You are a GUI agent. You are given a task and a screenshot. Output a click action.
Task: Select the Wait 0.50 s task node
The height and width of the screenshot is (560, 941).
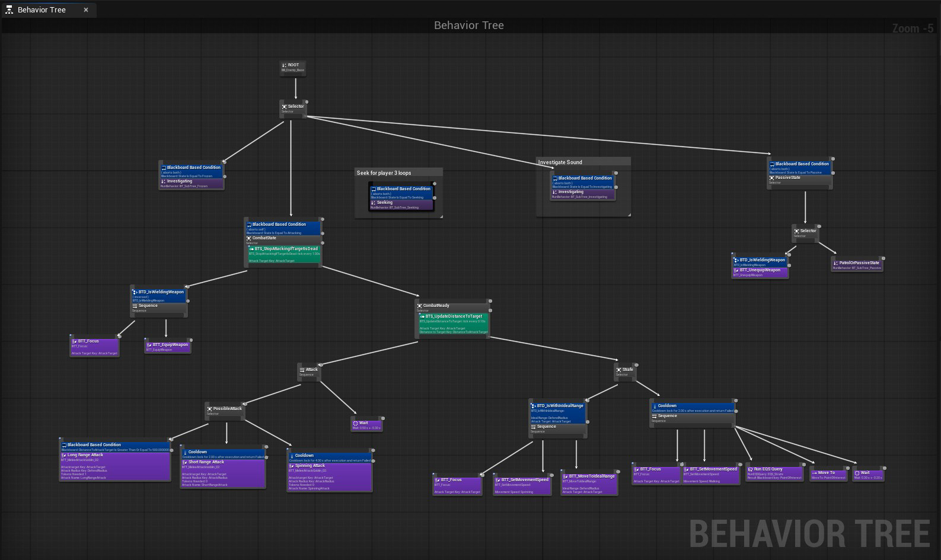[x=366, y=425]
